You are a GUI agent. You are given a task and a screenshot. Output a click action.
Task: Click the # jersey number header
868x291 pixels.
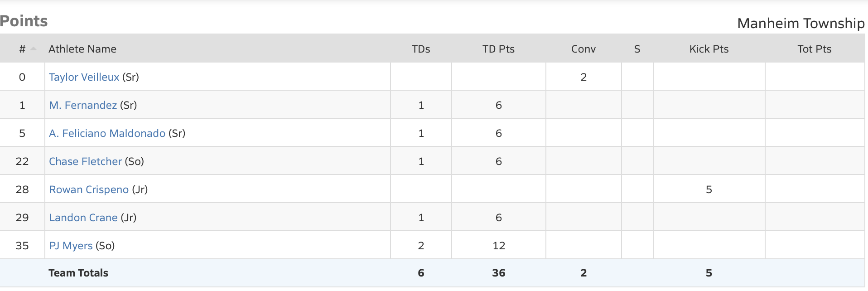point(22,49)
